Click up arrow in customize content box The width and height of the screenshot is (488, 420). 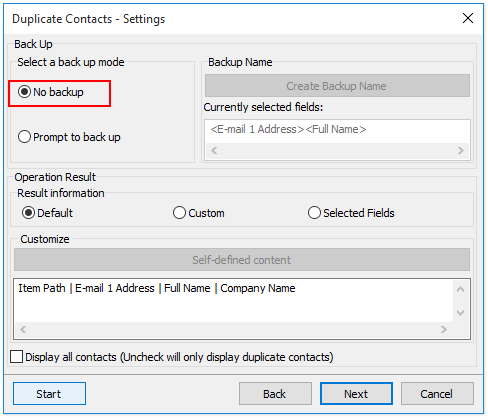click(461, 289)
